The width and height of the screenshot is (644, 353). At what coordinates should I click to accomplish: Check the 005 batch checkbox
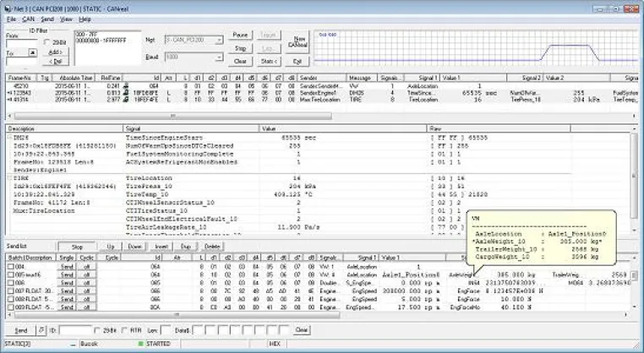tap(11, 275)
